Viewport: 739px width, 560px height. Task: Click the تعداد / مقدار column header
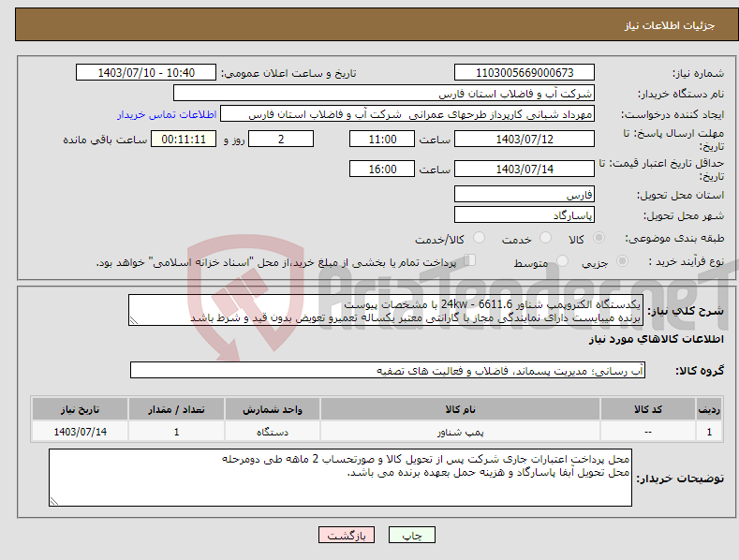(176, 409)
